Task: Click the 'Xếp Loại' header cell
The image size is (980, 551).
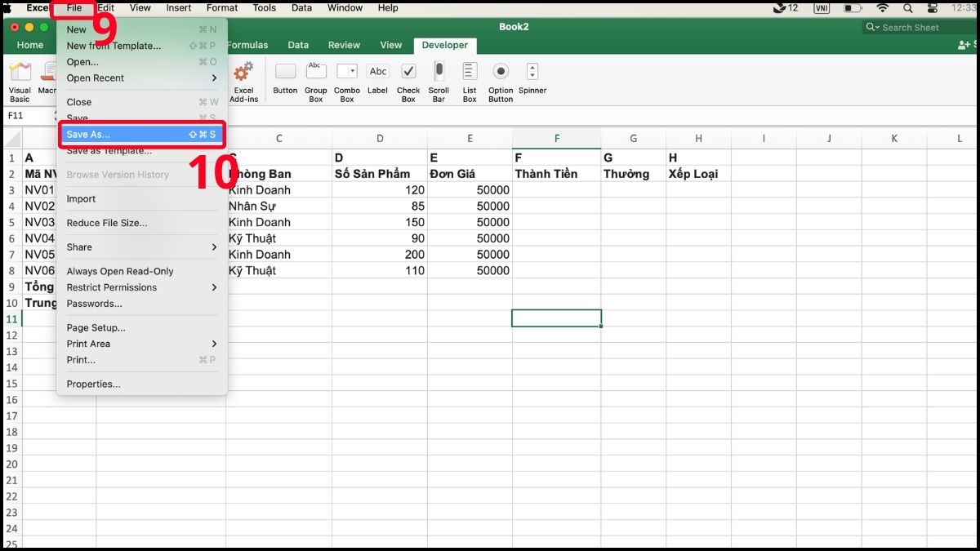Action: tap(698, 174)
